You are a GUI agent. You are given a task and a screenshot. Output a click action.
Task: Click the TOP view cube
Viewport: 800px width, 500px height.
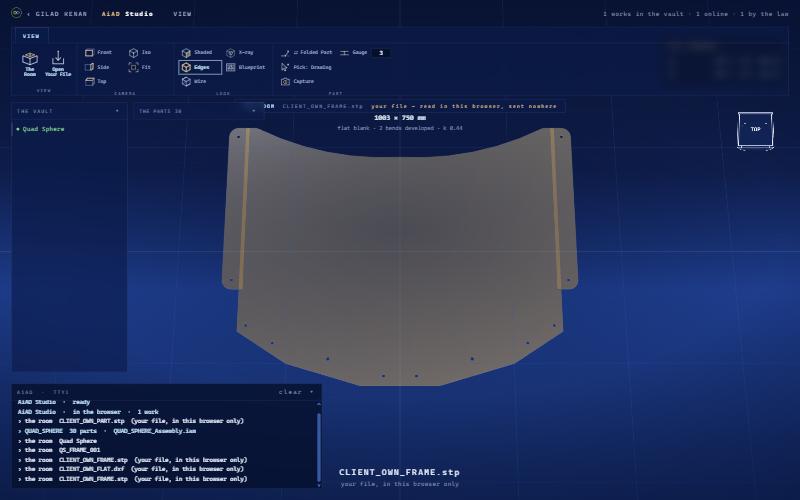point(755,130)
